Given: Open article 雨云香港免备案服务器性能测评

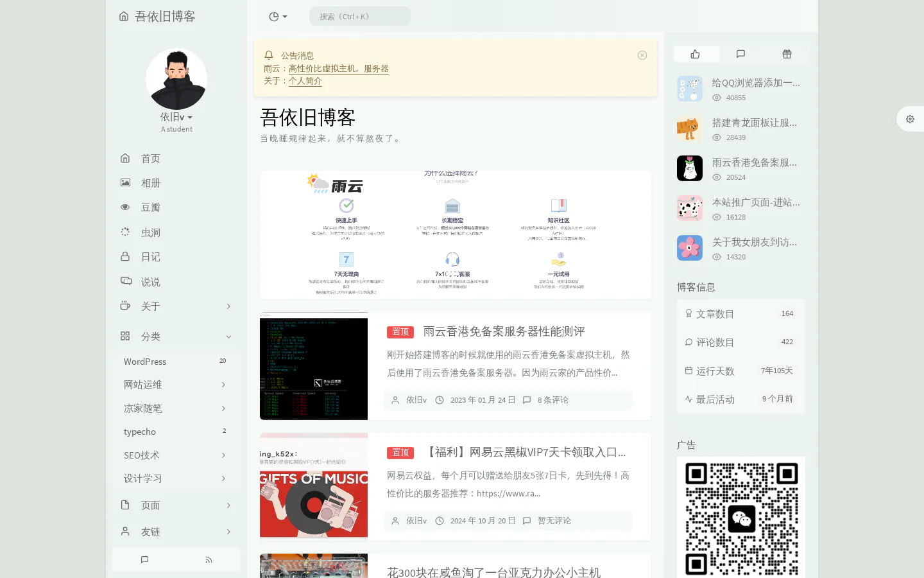Looking at the screenshot, I should pyautogui.click(x=504, y=331).
